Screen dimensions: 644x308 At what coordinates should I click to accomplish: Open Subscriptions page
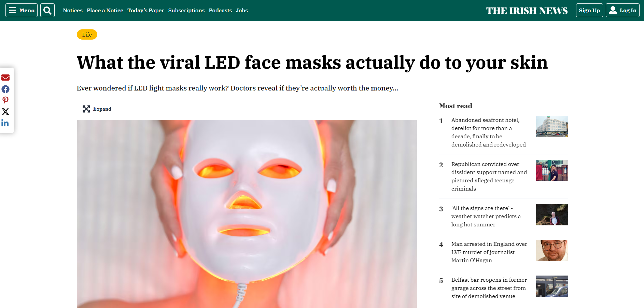186,11
